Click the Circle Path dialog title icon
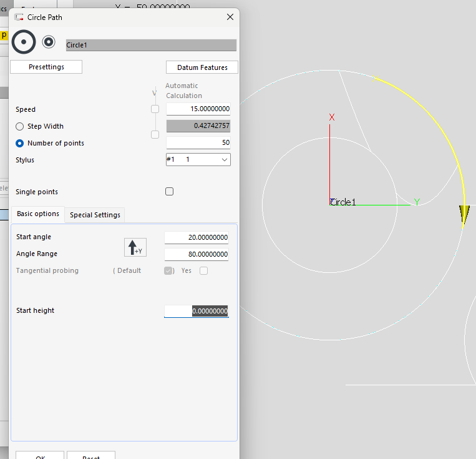476x459 pixels. 19,17
